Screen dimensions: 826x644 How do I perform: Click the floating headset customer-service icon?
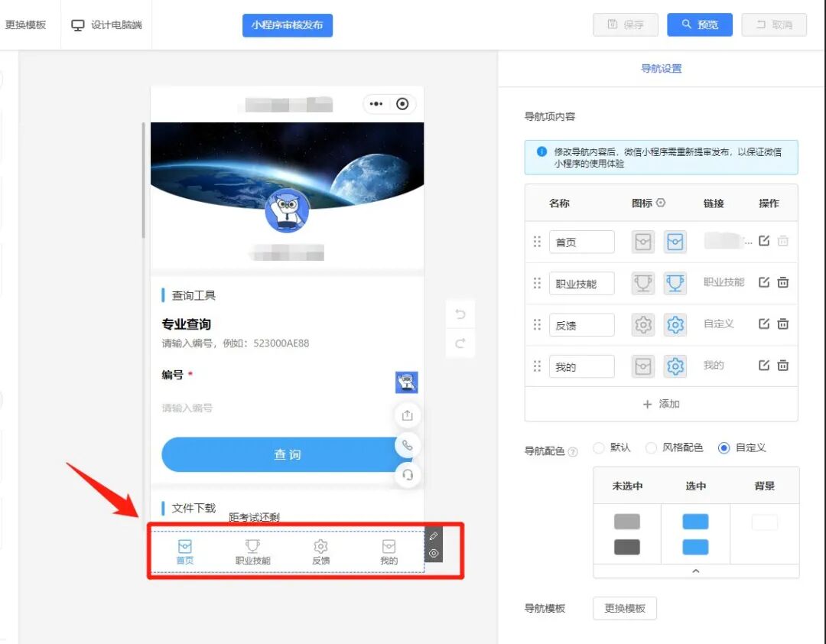click(407, 475)
